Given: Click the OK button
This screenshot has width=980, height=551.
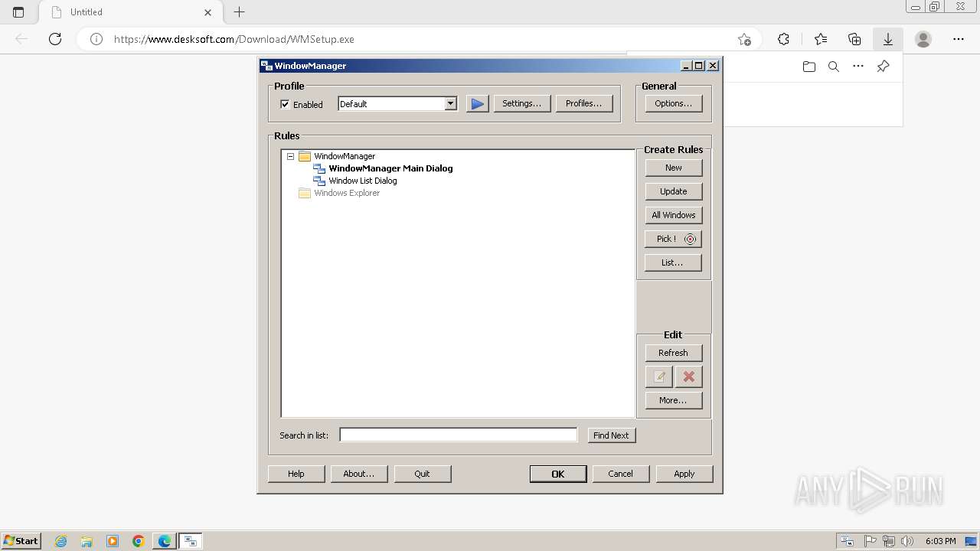Looking at the screenshot, I should (x=558, y=474).
